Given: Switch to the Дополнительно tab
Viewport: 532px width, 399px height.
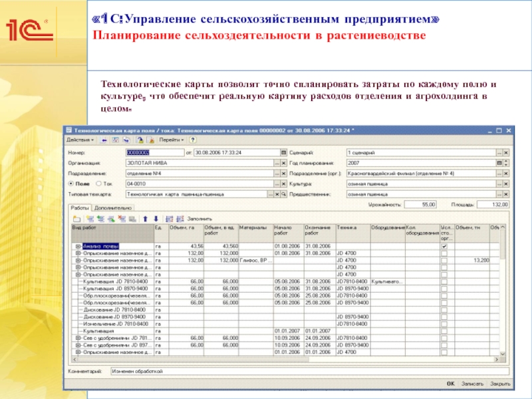Looking at the screenshot, I should click(x=113, y=207).
